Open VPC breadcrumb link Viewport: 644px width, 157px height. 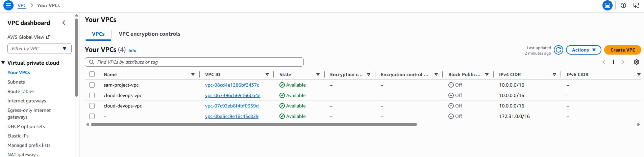click(22, 5)
